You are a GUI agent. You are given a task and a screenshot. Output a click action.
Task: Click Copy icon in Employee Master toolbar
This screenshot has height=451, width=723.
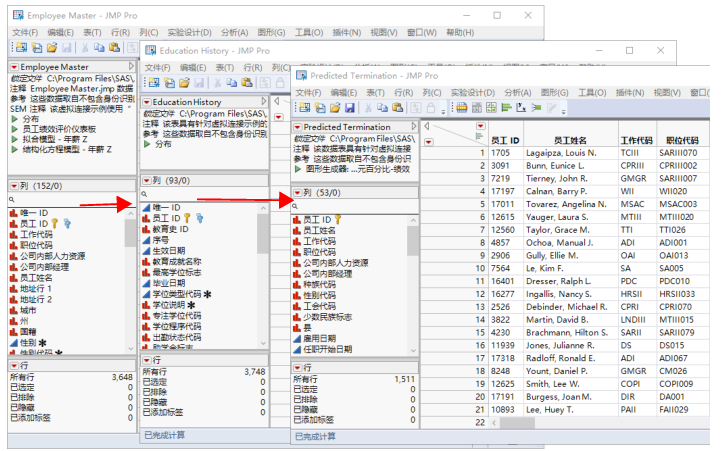99,47
